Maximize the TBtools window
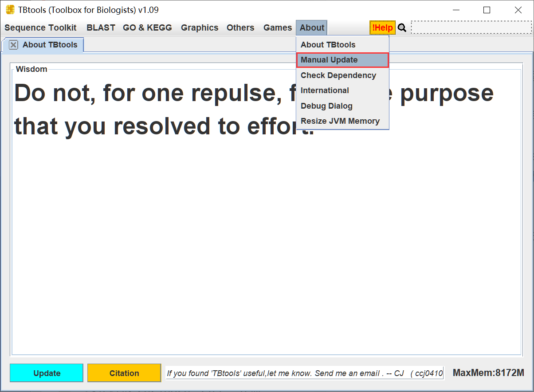This screenshot has height=392, width=534. 487,10
